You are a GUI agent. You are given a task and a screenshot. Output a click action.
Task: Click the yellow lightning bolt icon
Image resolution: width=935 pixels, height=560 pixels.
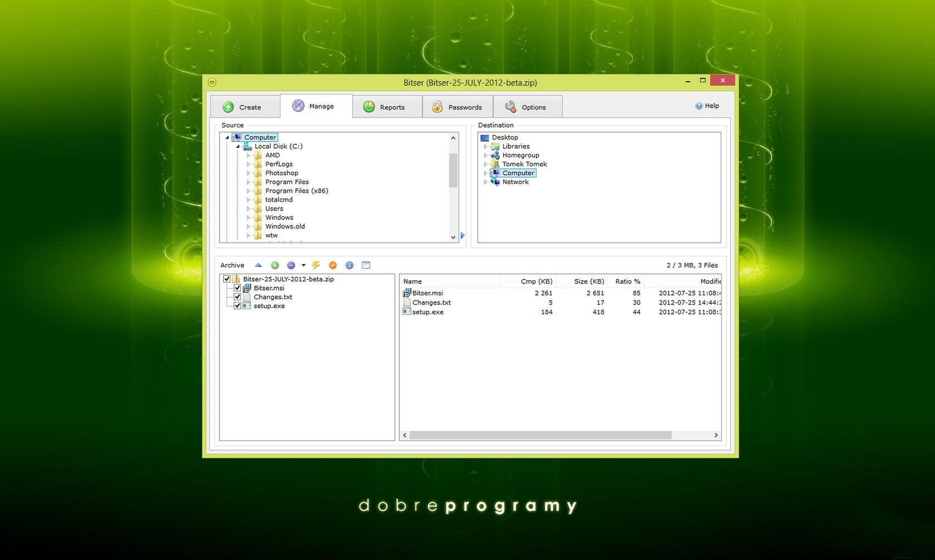pyautogui.click(x=316, y=265)
